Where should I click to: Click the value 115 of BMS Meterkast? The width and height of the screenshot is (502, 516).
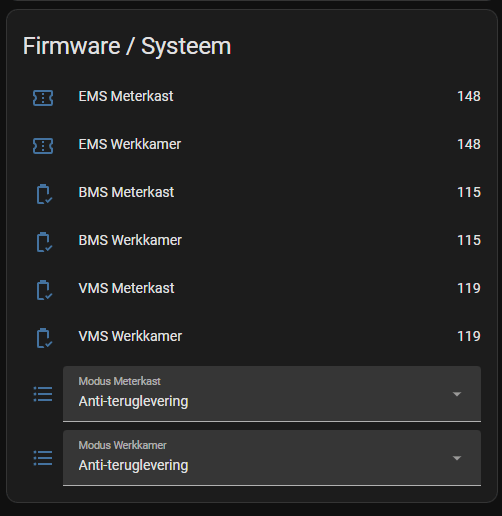pos(469,193)
